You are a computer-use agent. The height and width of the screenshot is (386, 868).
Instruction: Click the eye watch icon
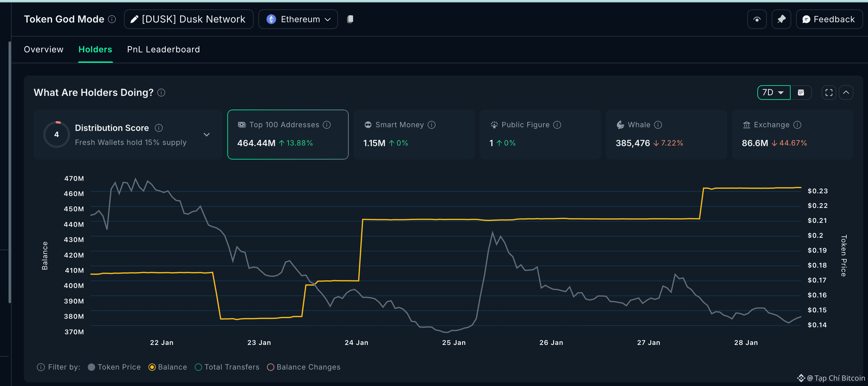click(757, 19)
